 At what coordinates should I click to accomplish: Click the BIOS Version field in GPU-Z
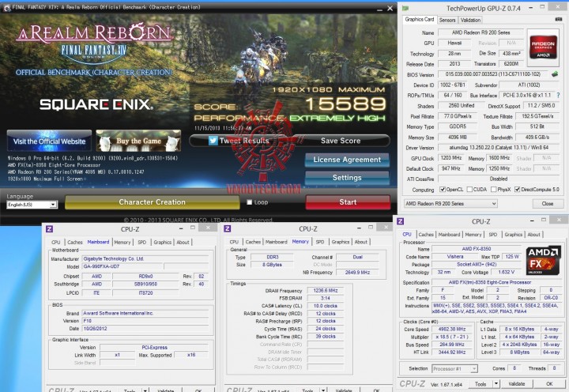click(493, 74)
